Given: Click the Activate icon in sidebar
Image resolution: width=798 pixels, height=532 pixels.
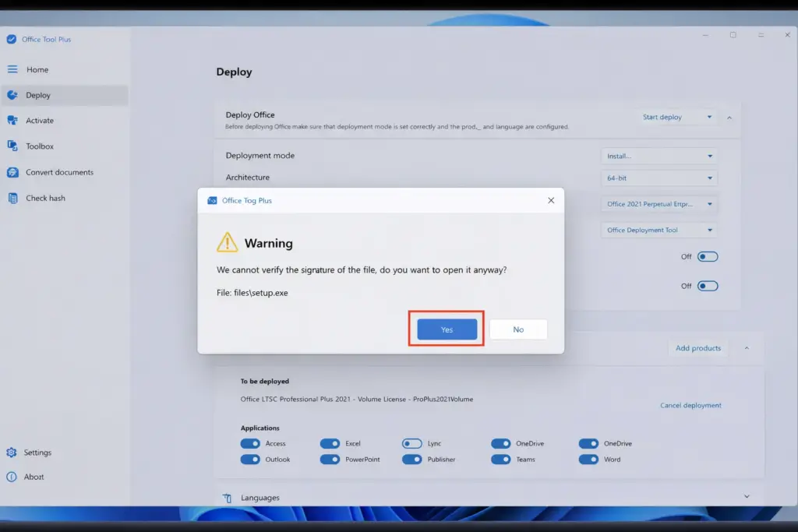Looking at the screenshot, I should pos(12,121).
